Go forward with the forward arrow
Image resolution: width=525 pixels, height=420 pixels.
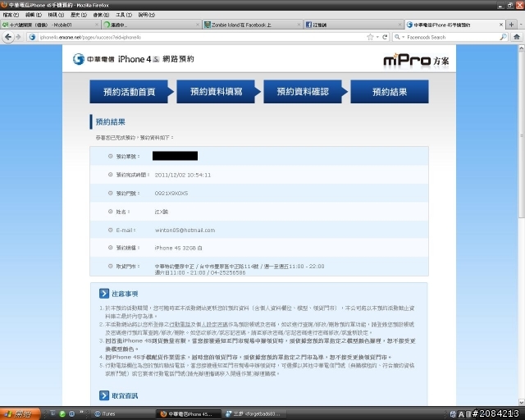pos(18,37)
